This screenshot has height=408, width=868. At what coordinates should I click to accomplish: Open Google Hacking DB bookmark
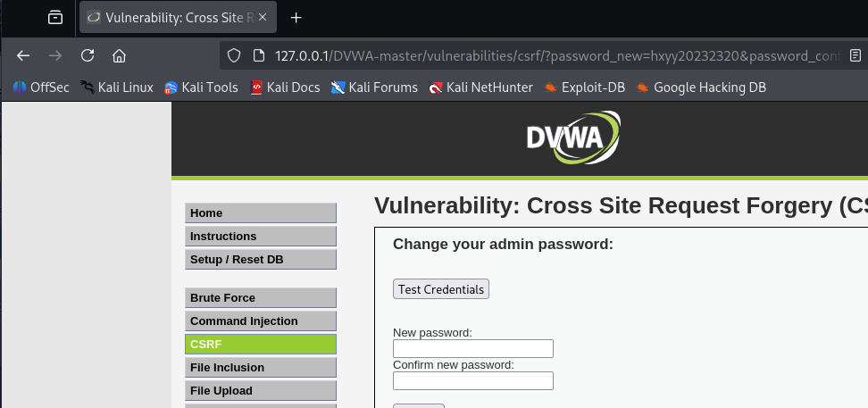click(701, 87)
